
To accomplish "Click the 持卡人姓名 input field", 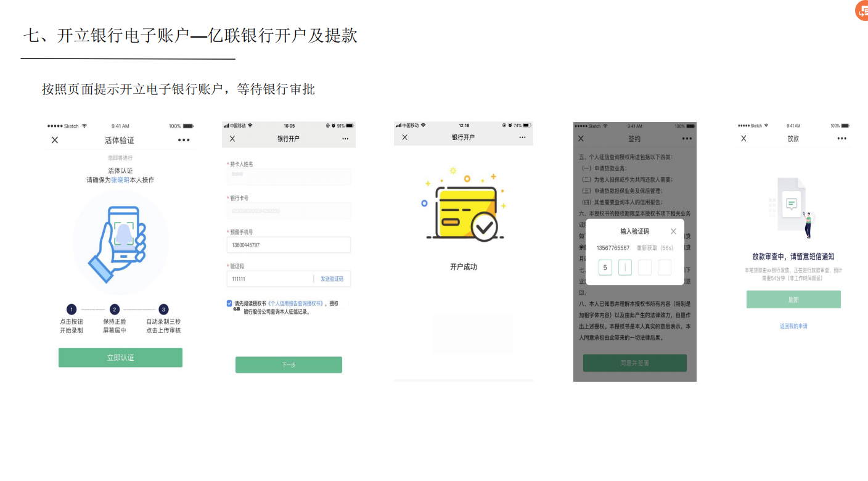I will coord(289,176).
